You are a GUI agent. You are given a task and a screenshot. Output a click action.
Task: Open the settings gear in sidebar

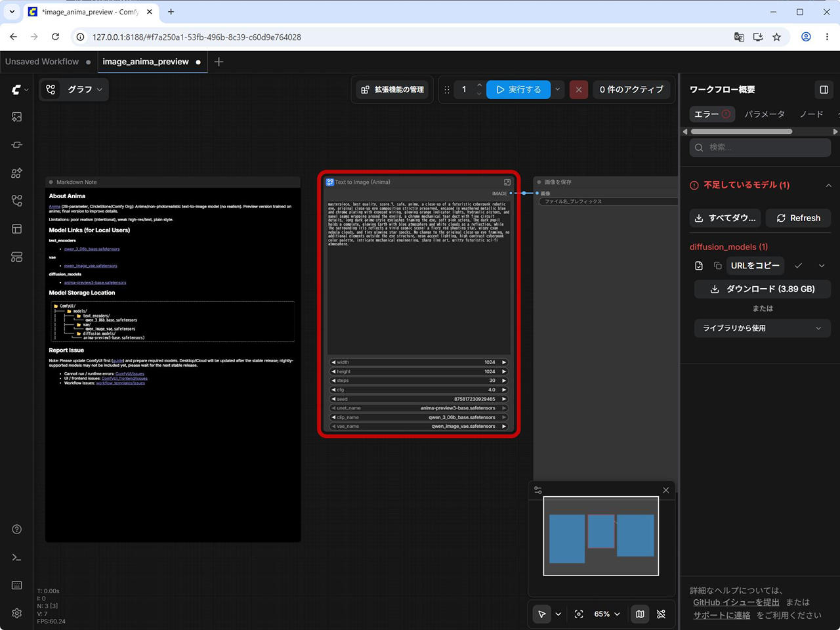point(17,613)
